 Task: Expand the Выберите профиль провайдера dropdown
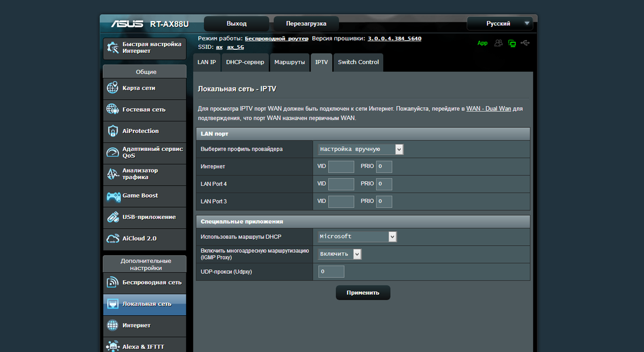(x=360, y=149)
